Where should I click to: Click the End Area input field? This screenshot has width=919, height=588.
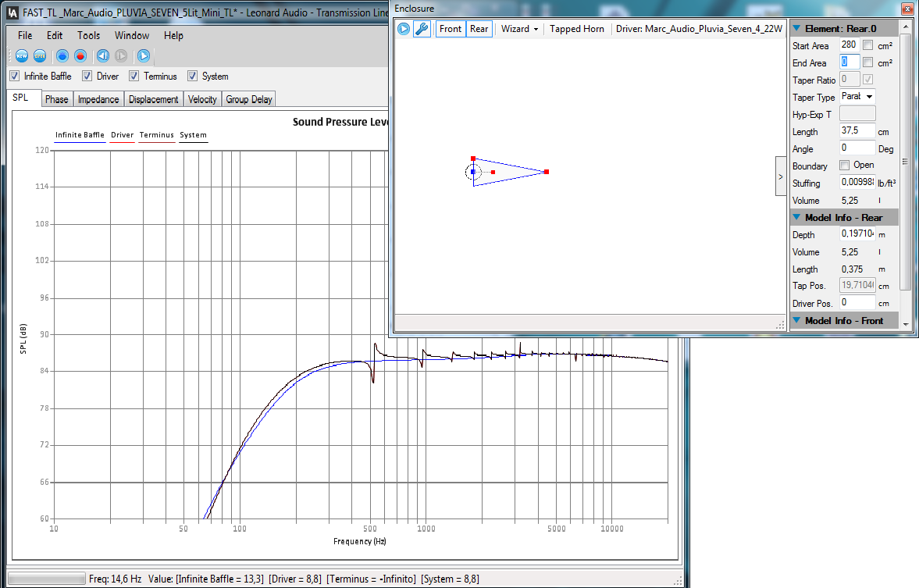pyautogui.click(x=850, y=62)
